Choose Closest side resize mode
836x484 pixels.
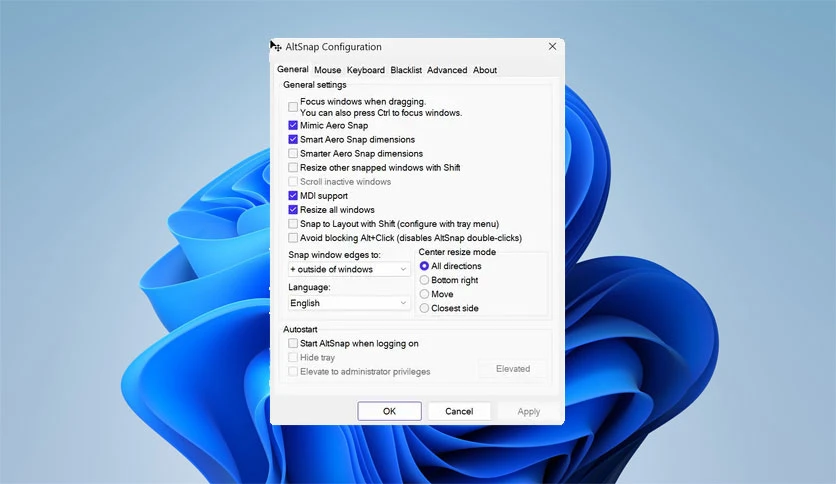(424, 308)
